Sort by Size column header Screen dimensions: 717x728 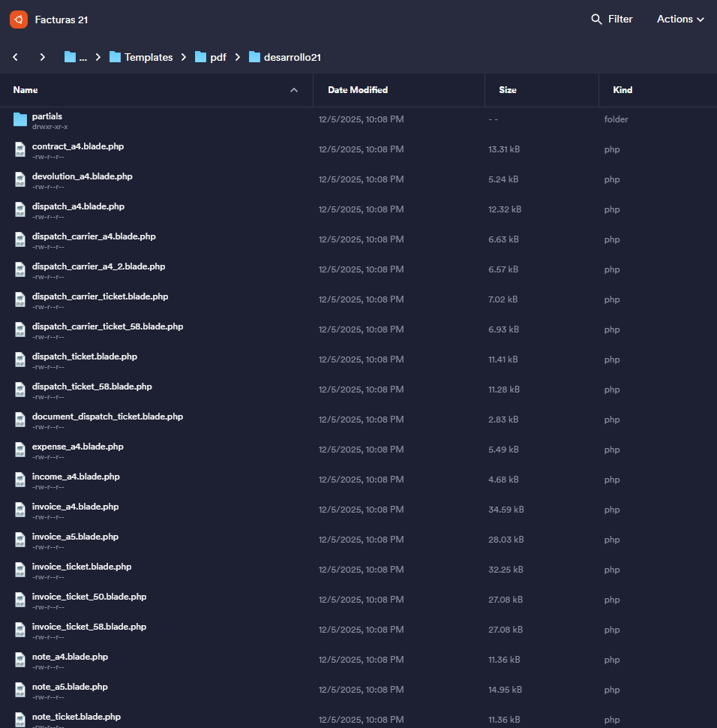[x=508, y=90]
